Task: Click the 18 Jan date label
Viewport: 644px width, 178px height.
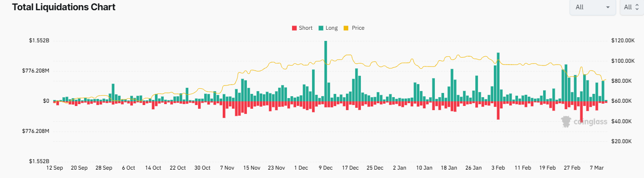Action: (449, 168)
